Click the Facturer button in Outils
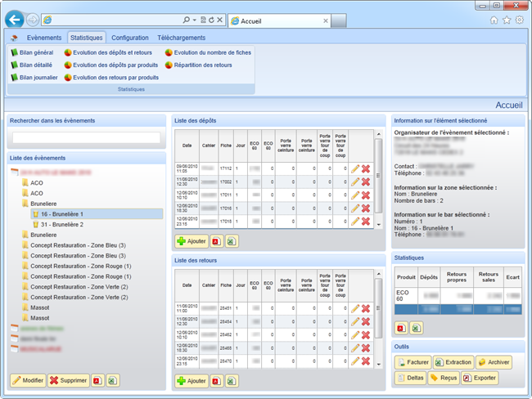The image size is (532, 399). click(413, 361)
